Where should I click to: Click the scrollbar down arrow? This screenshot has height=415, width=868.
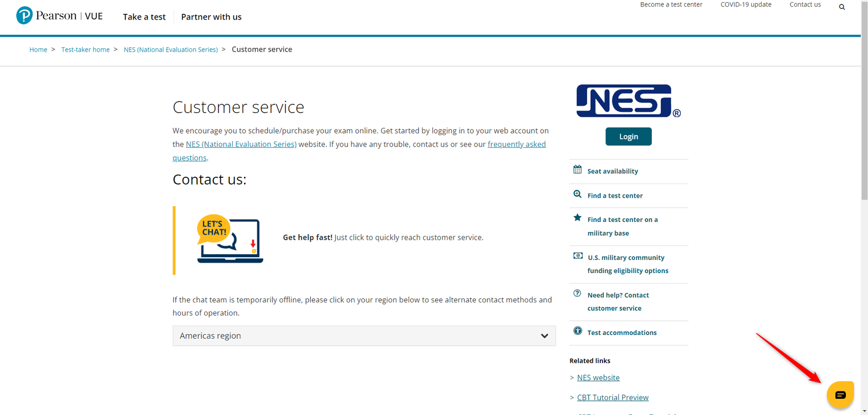click(x=864, y=411)
